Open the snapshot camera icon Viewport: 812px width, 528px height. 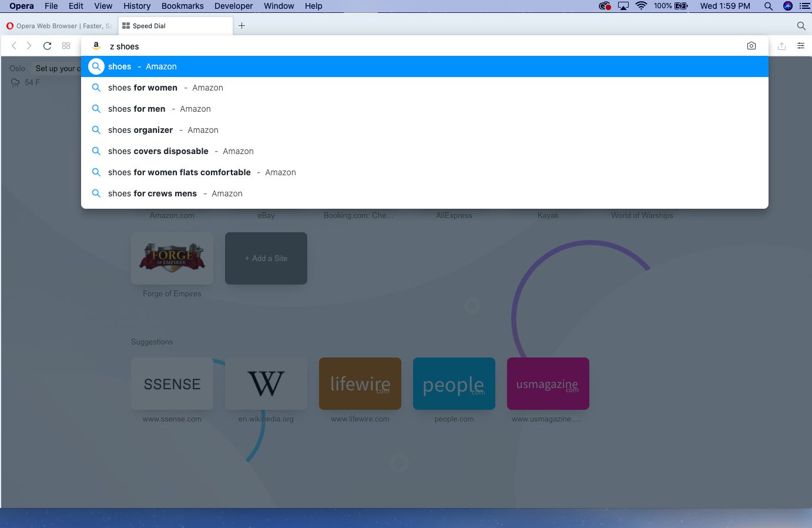pyautogui.click(x=751, y=46)
